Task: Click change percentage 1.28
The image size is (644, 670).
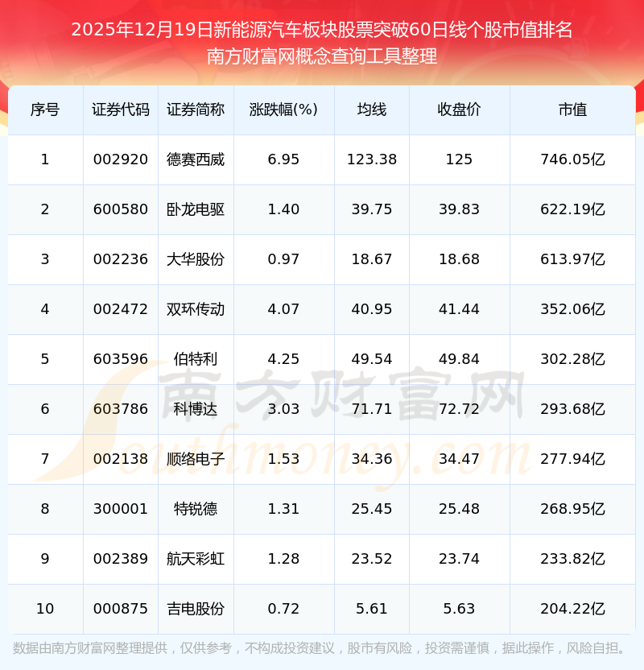Action: pos(283,559)
